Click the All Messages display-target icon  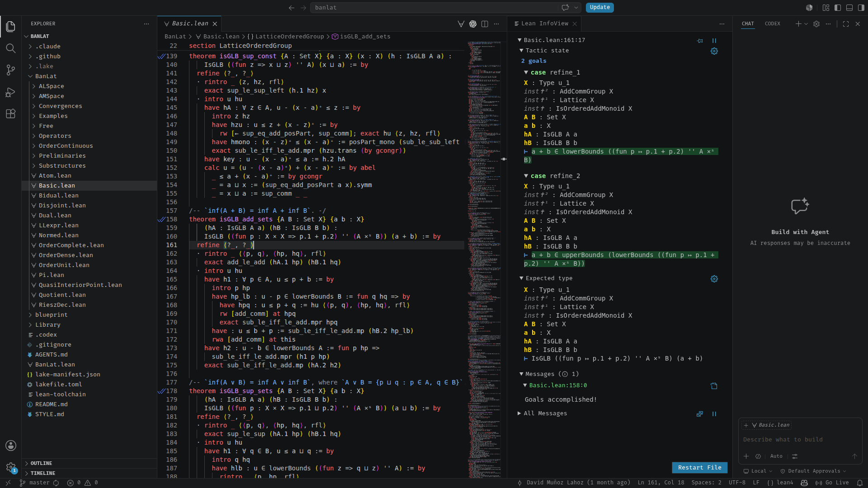tap(700, 414)
